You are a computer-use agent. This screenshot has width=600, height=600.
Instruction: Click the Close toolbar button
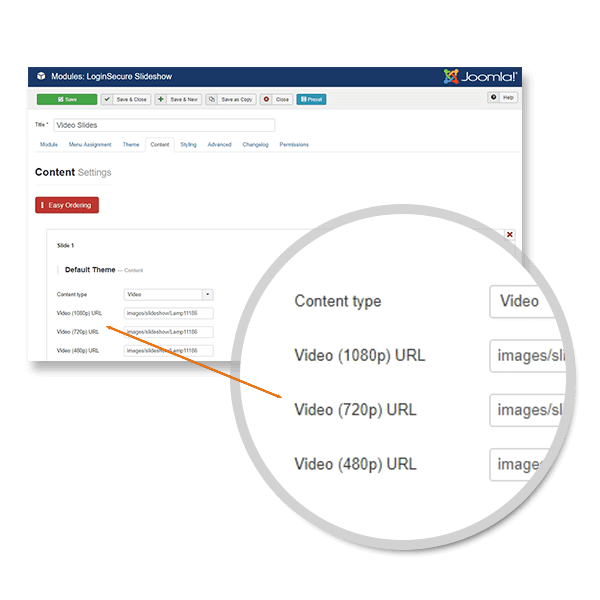[x=276, y=99]
